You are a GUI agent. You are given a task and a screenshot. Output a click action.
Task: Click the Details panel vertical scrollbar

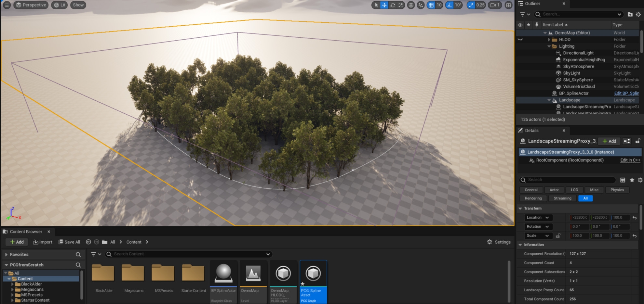[x=641, y=218]
